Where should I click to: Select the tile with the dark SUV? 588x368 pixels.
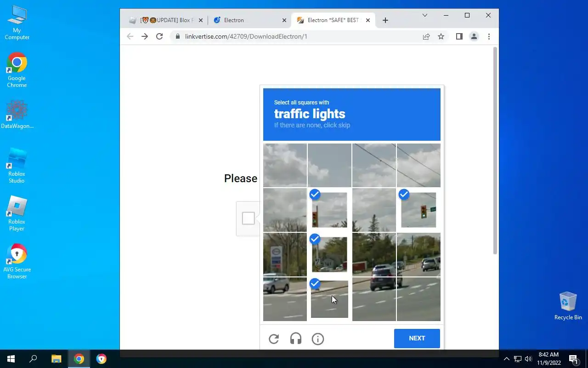click(x=374, y=254)
